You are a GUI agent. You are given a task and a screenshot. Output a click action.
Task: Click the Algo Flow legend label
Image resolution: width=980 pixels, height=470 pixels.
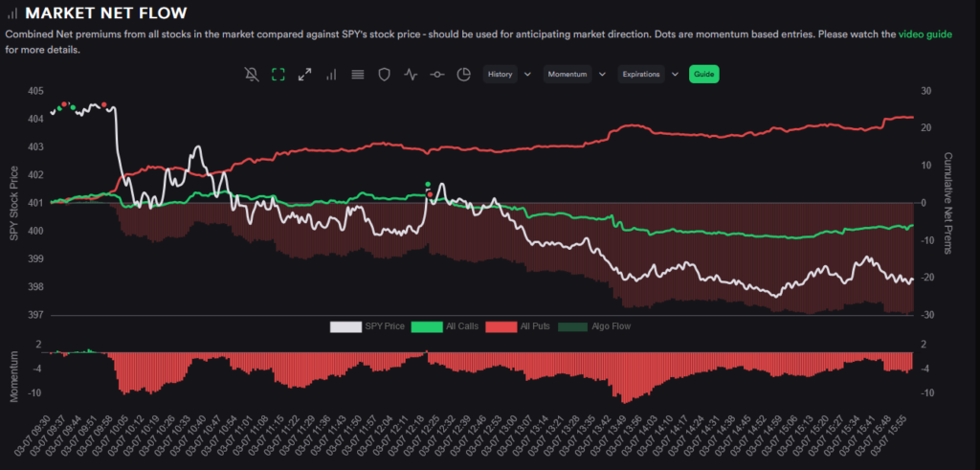point(611,326)
